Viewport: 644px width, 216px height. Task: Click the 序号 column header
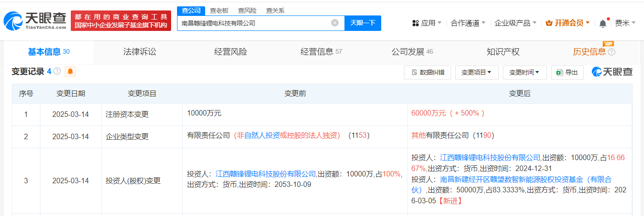tap(26, 94)
